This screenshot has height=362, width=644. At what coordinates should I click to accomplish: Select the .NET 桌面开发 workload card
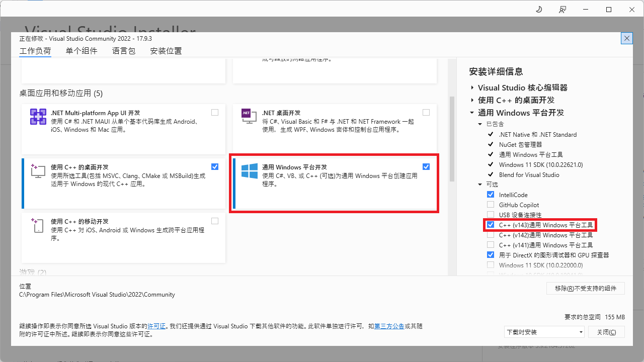pyautogui.click(x=335, y=129)
